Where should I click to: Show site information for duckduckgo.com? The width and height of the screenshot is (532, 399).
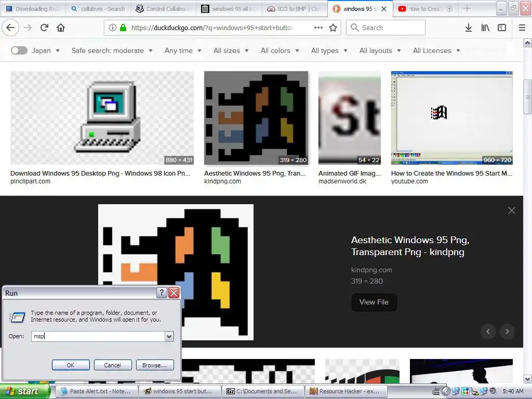pos(113,28)
